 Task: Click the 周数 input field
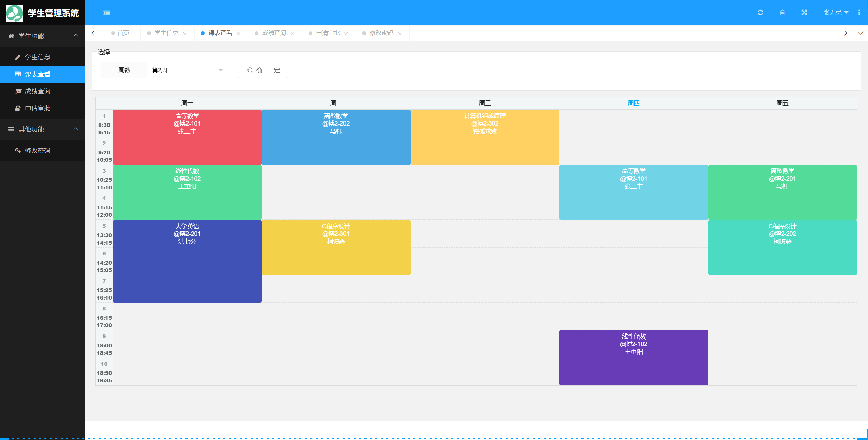click(x=185, y=70)
